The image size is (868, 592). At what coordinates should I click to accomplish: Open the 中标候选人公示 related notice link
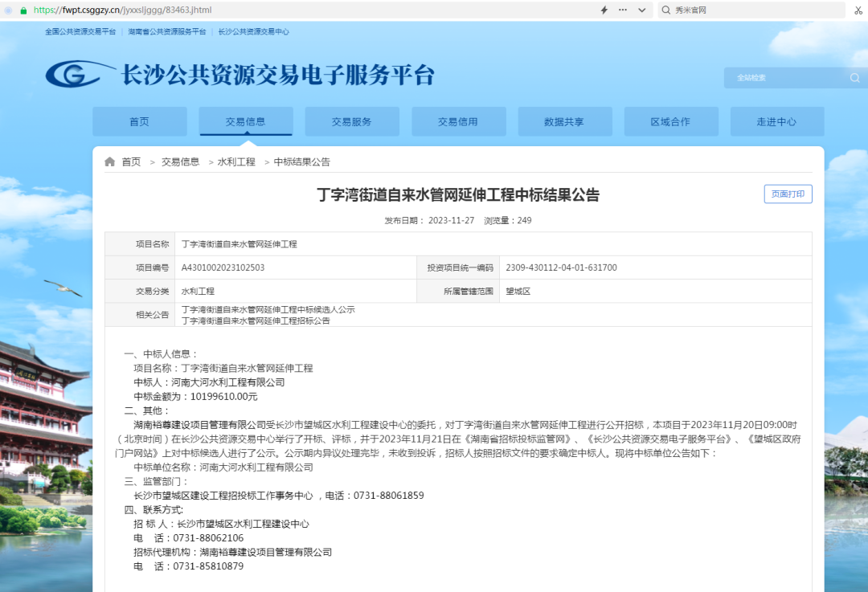click(268, 309)
